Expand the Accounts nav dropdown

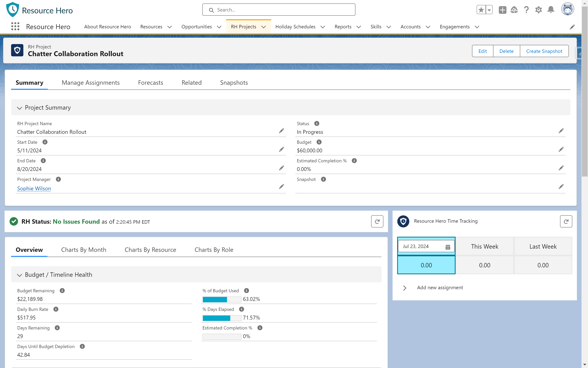pos(428,27)
